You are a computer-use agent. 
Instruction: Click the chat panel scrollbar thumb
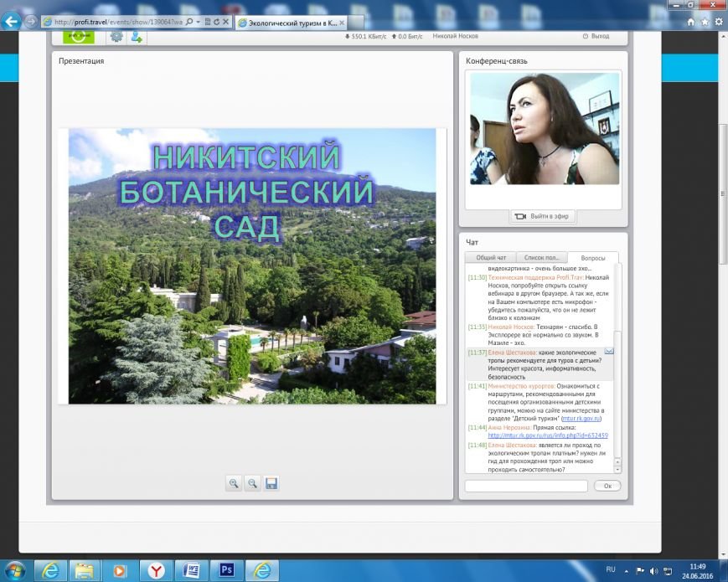617,394
